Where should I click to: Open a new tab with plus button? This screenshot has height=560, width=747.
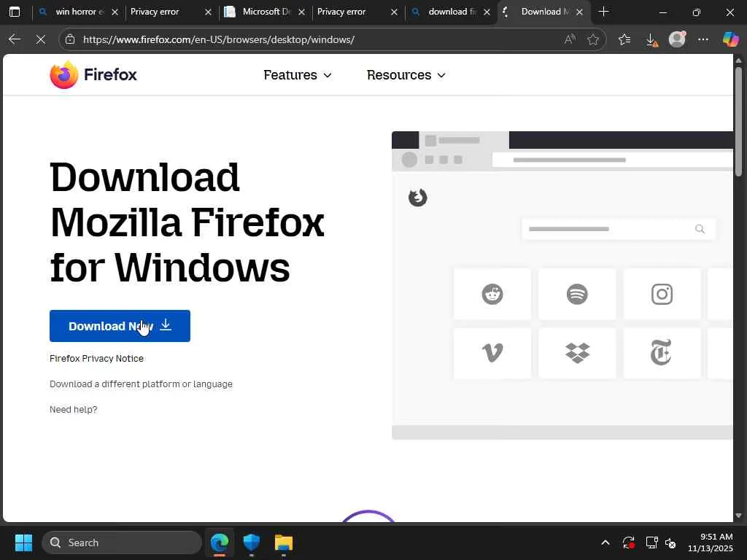coord(603,12)
